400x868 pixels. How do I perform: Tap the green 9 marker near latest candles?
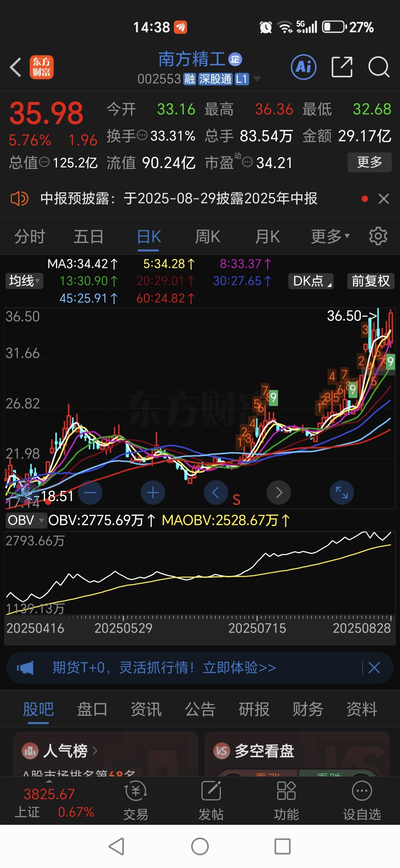390,362
